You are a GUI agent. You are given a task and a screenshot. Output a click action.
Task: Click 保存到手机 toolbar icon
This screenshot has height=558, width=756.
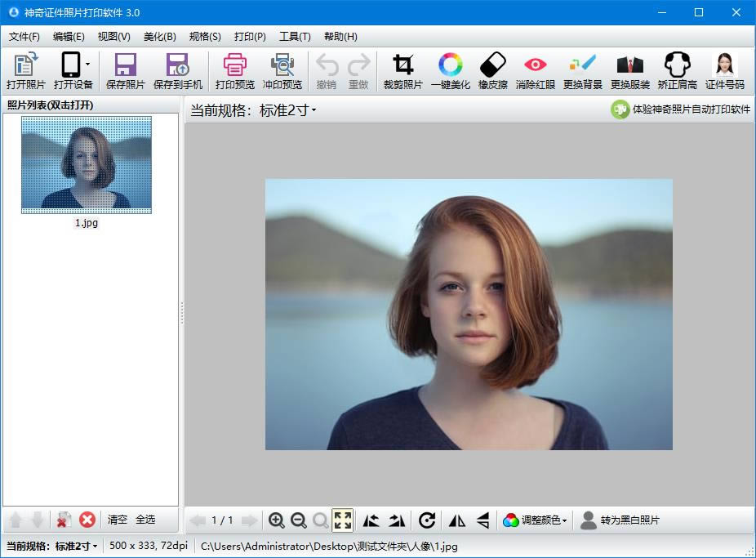[178, 71]
